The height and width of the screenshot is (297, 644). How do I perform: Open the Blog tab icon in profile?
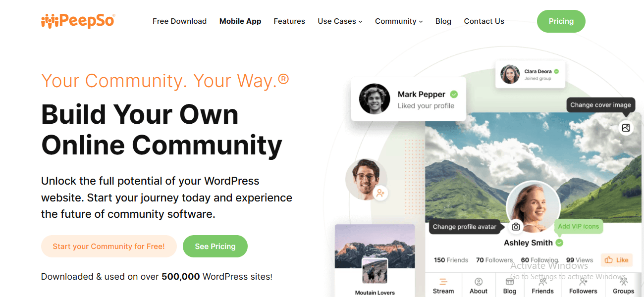[510, 282]
